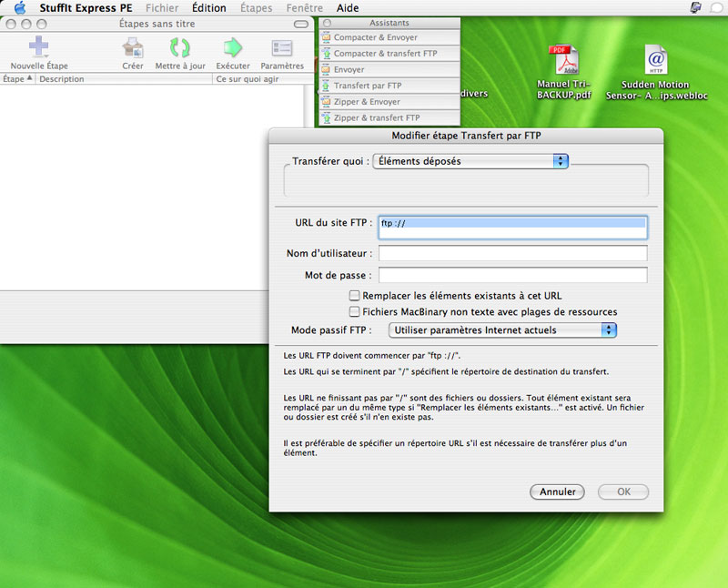Click the URL du site FTP field
Screen dimensions: 728x588
click(x=512, y=228)
